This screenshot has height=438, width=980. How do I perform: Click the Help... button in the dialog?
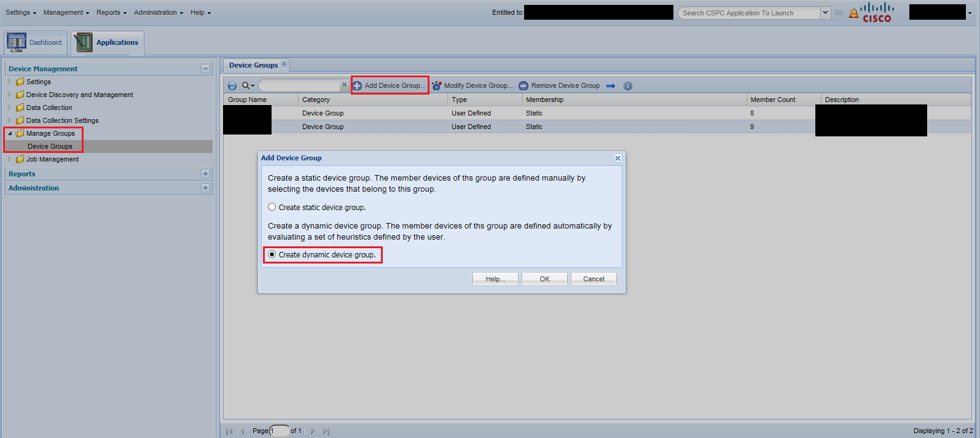coord(495,279)
